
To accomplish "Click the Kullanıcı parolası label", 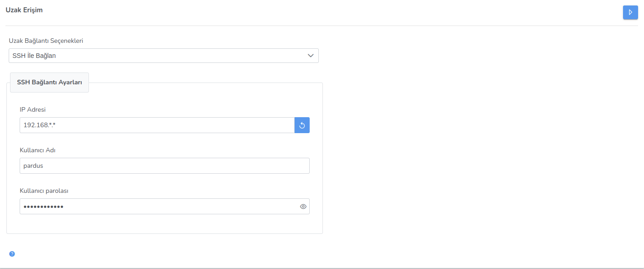I will tap(44, 191).
